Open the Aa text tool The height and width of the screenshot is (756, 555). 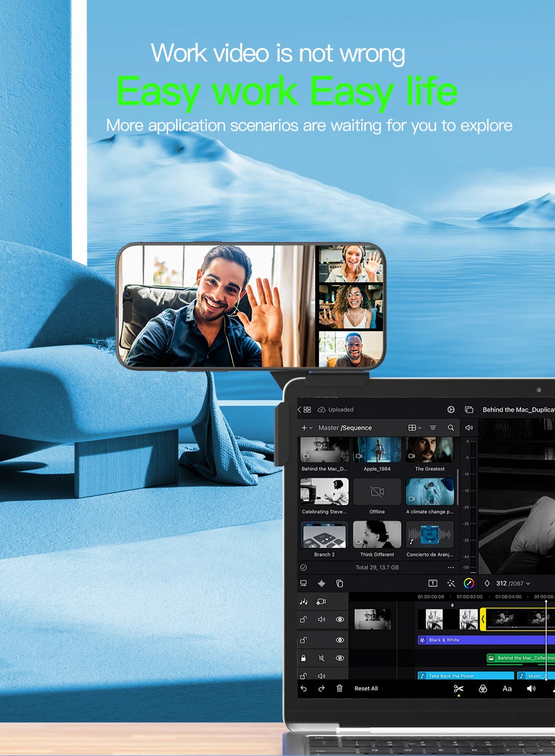click(507, 689)
